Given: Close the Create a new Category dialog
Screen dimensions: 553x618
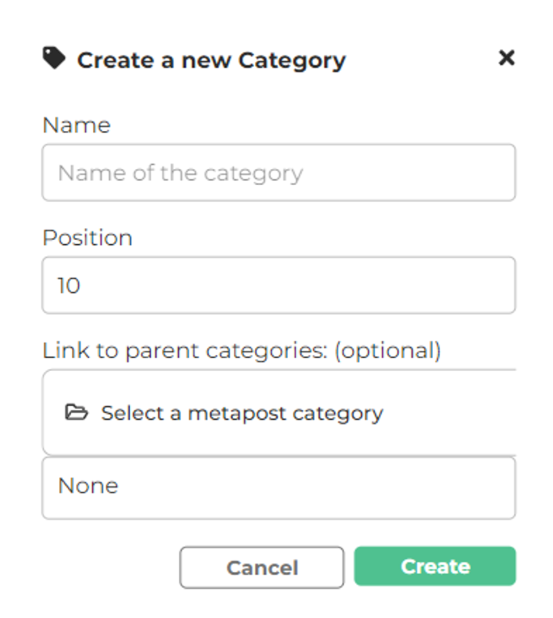Looking at the screenshot, I should coord(506,58).
